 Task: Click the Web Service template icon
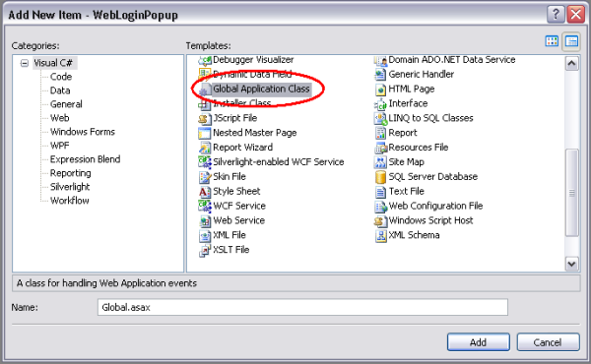[x=205, y=221]
